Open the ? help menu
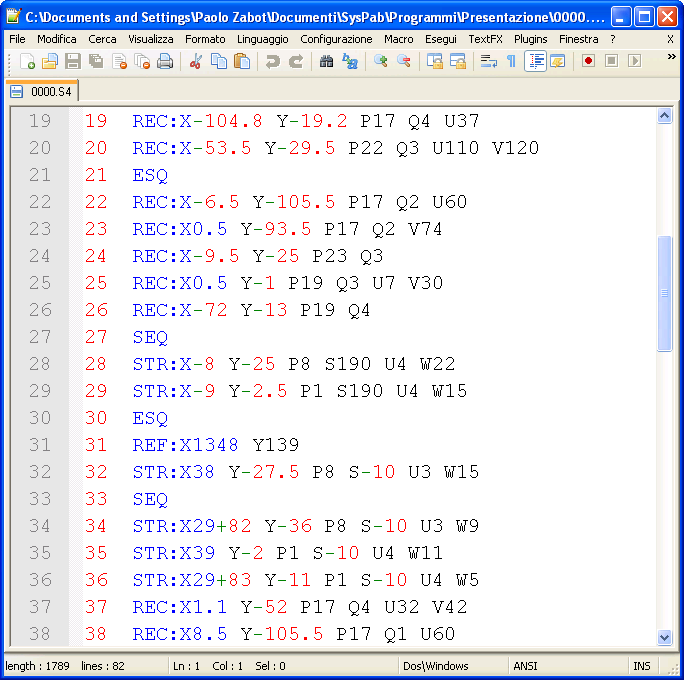684x680 pixels. (613, 39)
